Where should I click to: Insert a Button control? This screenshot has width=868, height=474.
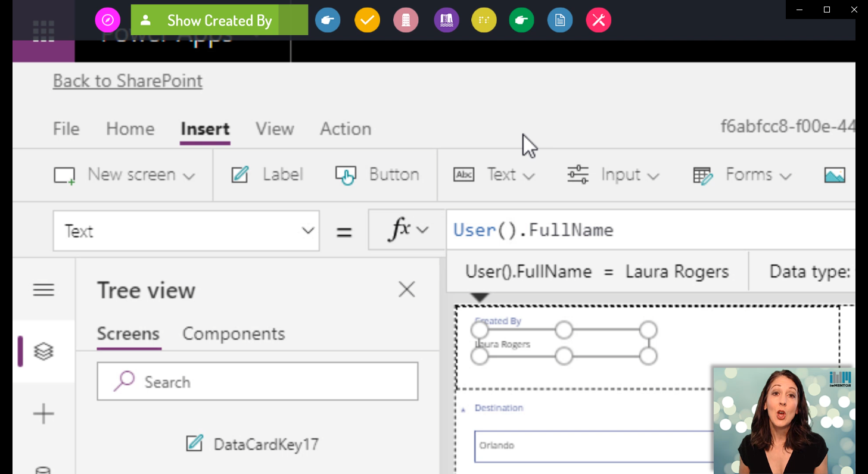tap(378, 174)
